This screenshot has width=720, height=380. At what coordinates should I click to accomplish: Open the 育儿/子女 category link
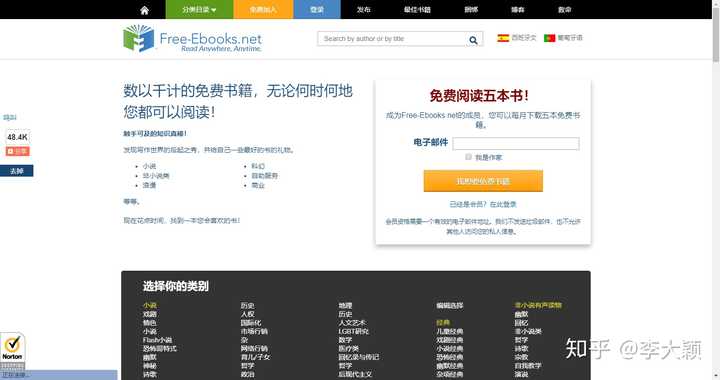pyautogui.click(x=255, y=357)
